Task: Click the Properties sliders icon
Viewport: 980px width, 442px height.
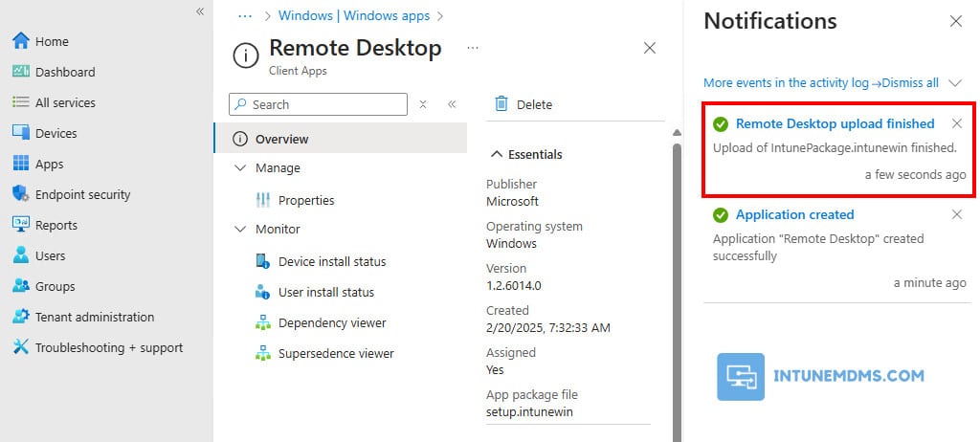Action: [x=263, y=200]
